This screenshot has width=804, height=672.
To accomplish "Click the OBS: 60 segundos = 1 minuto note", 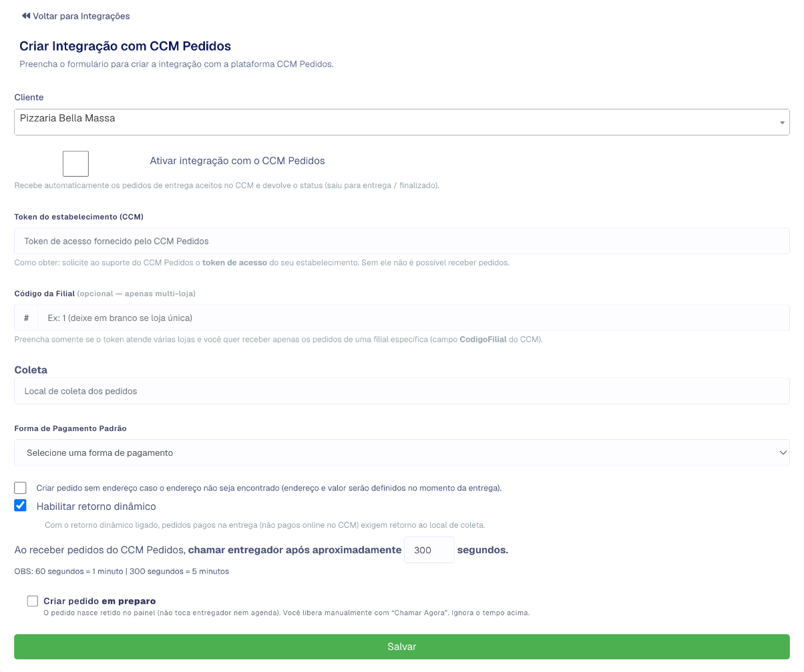I will 122,571.
